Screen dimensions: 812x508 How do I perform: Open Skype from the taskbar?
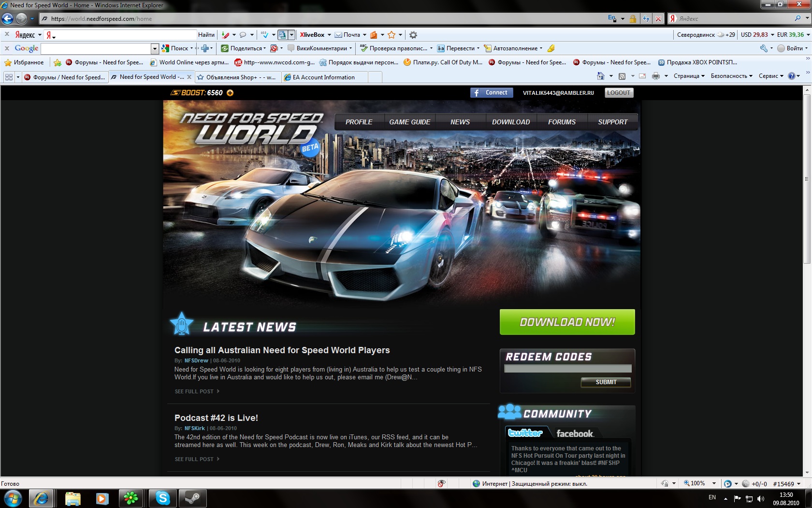tap(163, 498)
